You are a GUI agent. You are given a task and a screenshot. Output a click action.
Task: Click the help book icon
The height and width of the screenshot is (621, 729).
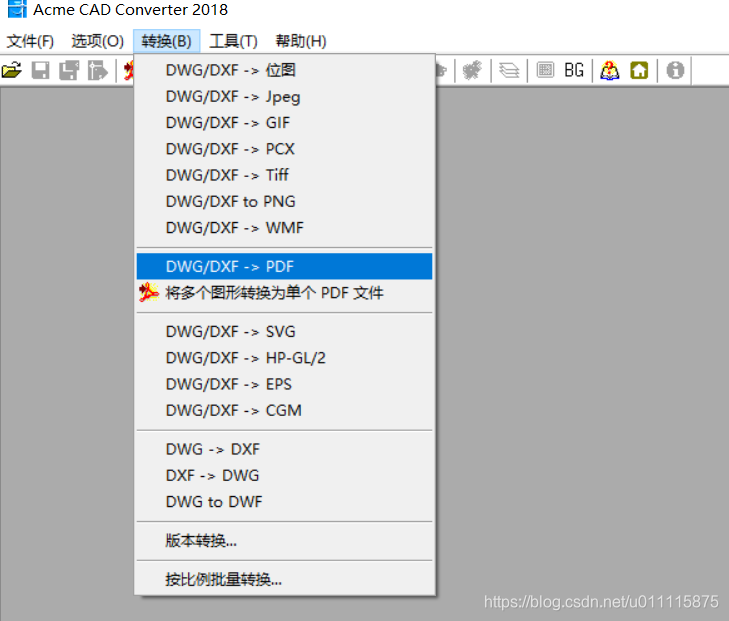point(610,70)
